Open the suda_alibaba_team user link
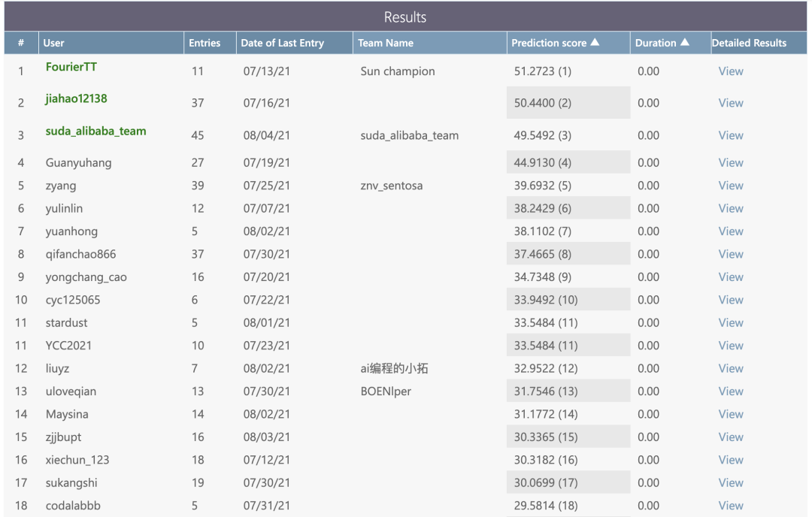Screen dimensions: 812x517 [x=95, y=131]
